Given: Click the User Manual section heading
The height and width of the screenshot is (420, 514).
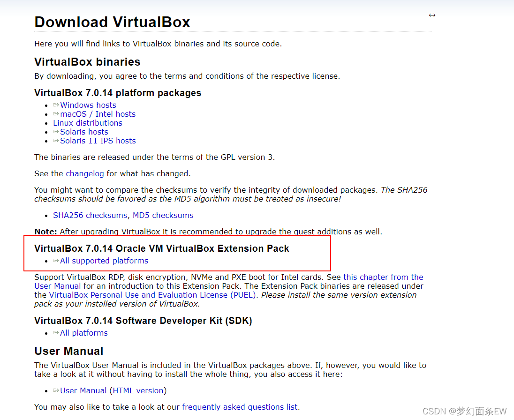Looking at the screenshot, I should point(69,351).
